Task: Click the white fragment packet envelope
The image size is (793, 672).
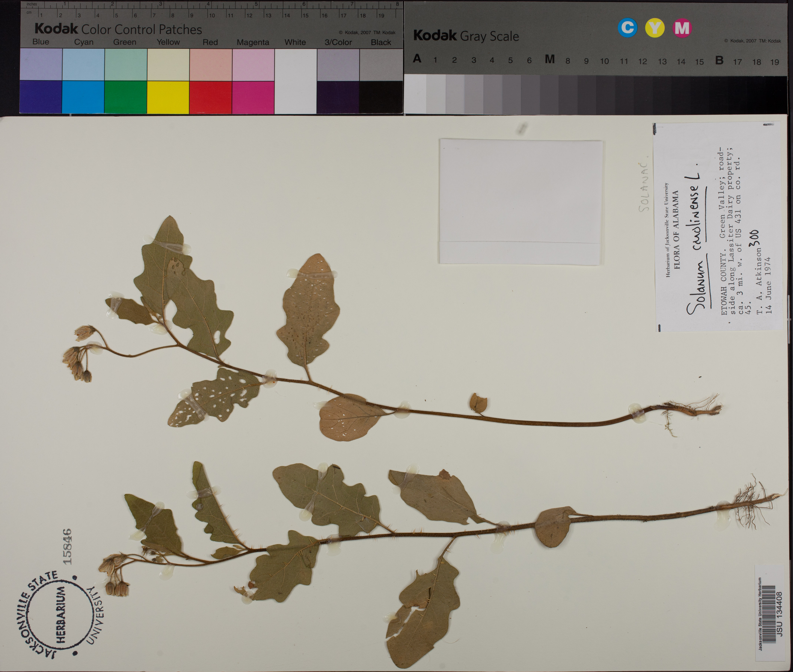Action: click(520, 202)
